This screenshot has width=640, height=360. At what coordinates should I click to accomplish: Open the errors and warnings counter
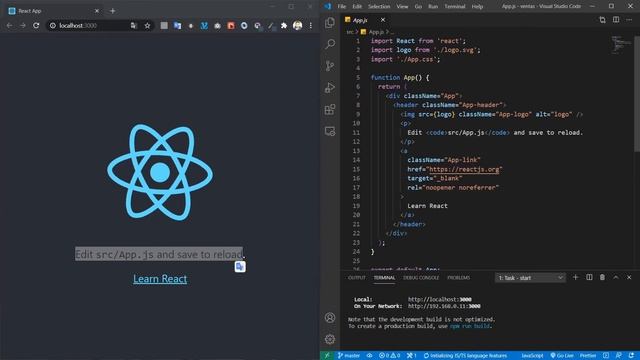[389, 356]
